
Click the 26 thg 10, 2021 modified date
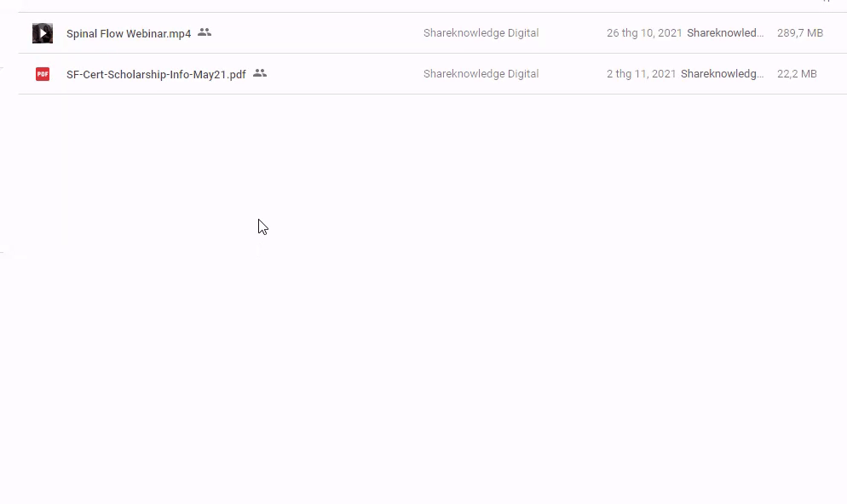(x=643, y=33)
